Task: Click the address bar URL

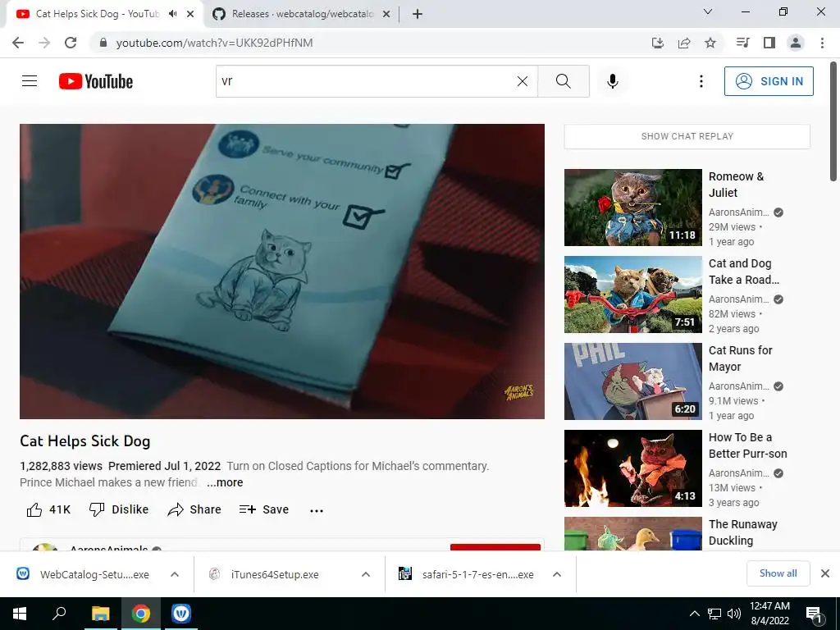Action: (214, 43)
